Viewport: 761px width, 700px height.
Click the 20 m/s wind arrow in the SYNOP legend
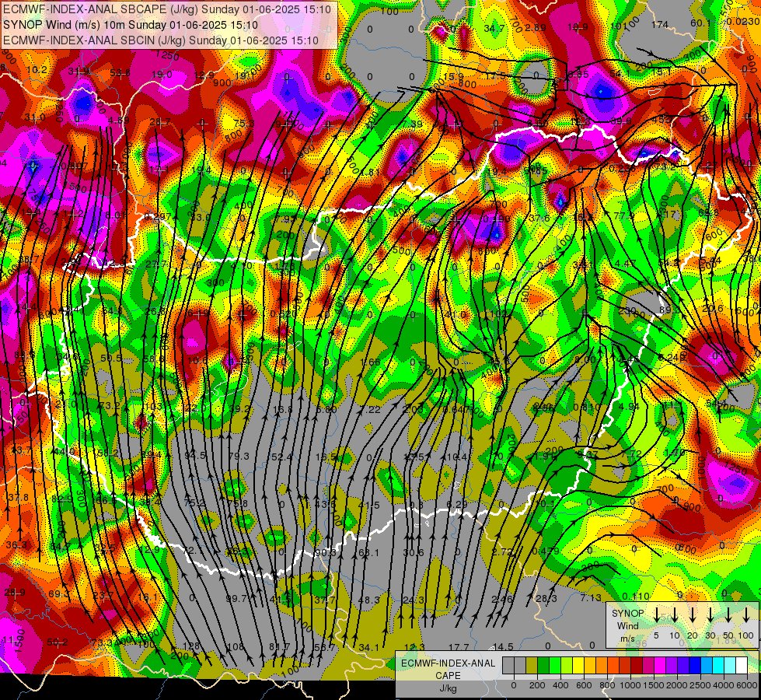(693, 615)
